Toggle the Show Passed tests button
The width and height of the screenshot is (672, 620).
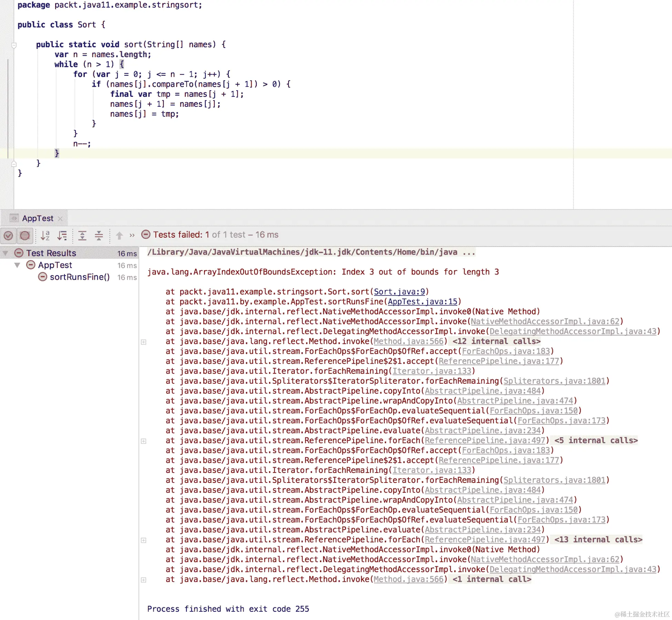(x=8, y=236)
